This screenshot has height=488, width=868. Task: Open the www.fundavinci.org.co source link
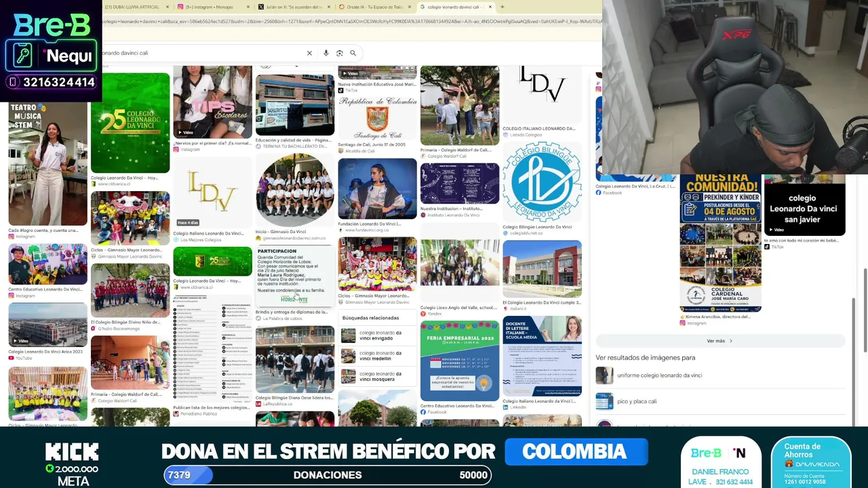pyautogui.click(x=367, y=230)
